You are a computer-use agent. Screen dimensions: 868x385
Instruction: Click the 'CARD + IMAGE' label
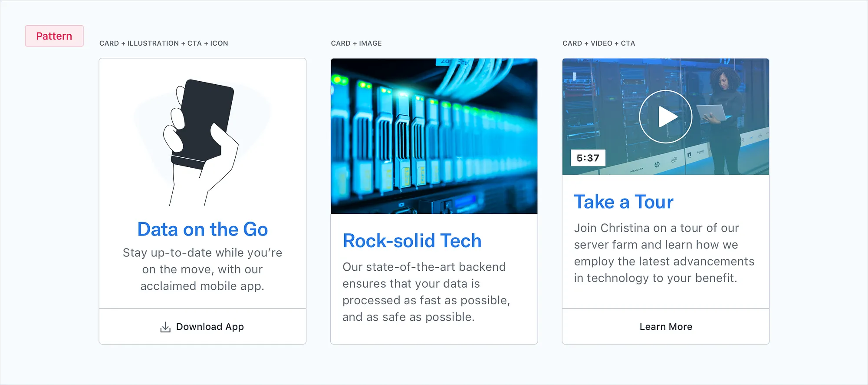coord(356,43)
